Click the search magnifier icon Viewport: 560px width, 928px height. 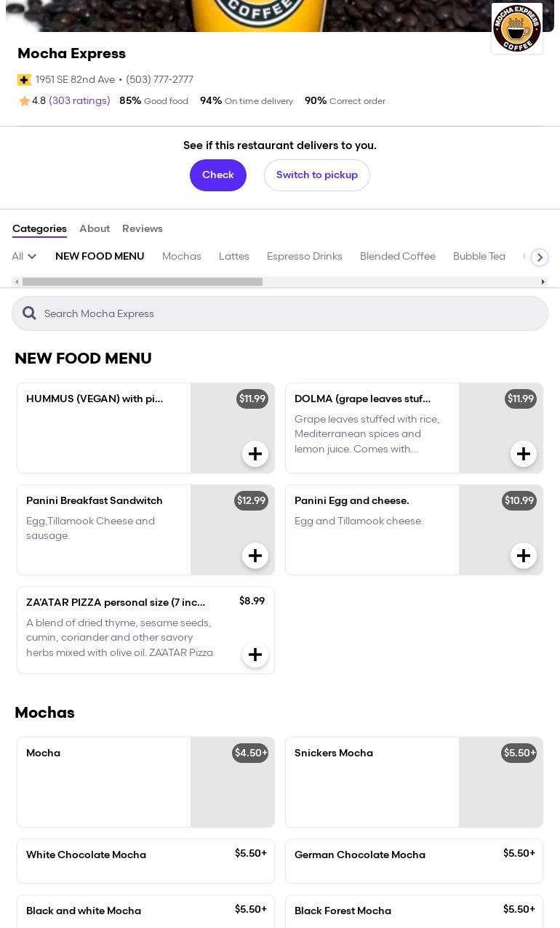tap(29, 313)
